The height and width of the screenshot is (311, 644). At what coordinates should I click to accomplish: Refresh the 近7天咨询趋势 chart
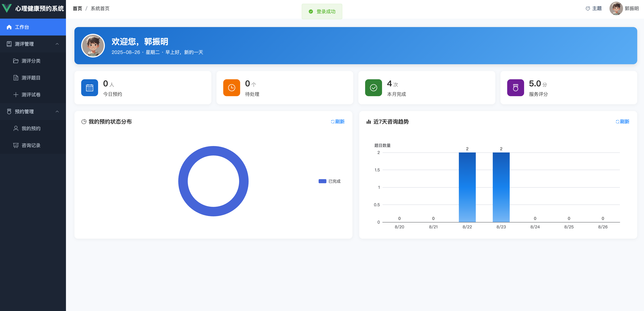[622, 122]
